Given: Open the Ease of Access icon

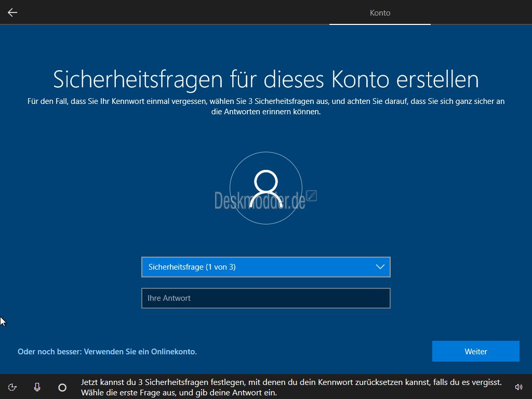Looking at the screenshot, I should coord(12,387).
